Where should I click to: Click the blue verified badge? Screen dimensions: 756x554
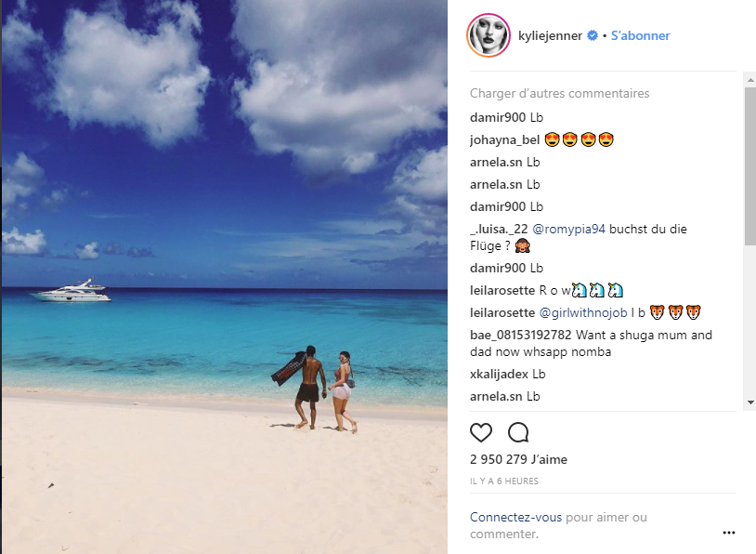[x=593, y=35]
